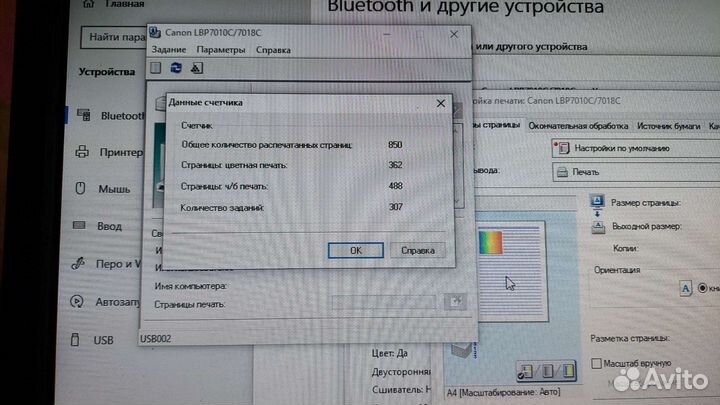Click the output size icon beside Выходной размер
Viewport: 720px width, 405px height.
598,227
